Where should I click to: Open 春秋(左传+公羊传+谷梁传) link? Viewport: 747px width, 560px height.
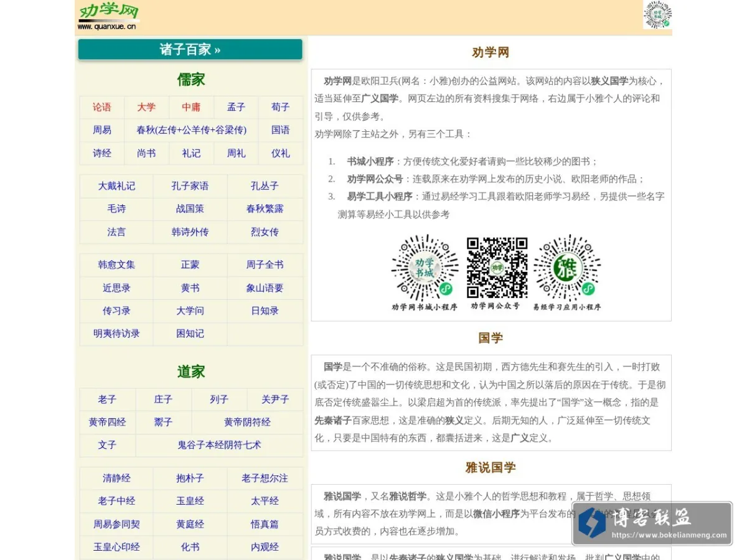pyautogui.click(x=191, y=130)
